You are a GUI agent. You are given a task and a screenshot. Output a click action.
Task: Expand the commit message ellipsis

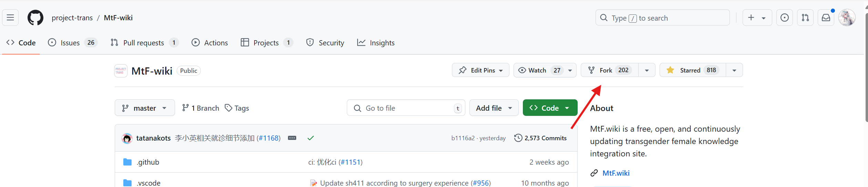point(292,138)
